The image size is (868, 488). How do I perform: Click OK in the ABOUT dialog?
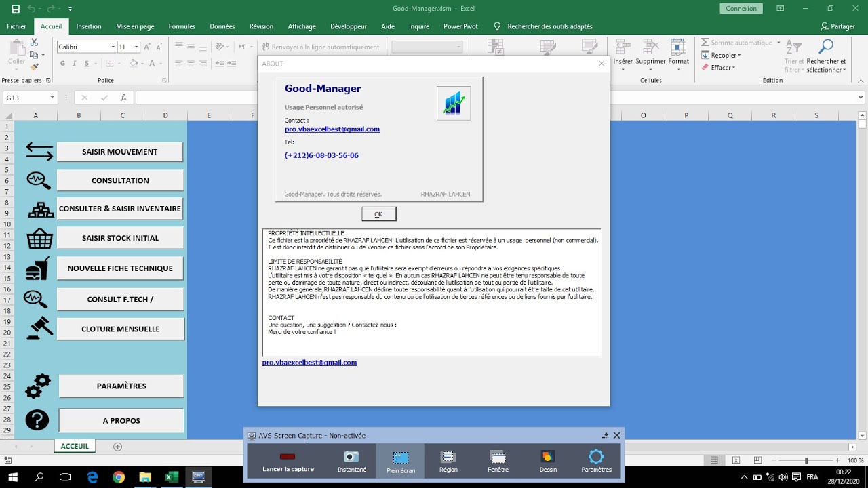(378, 214)
